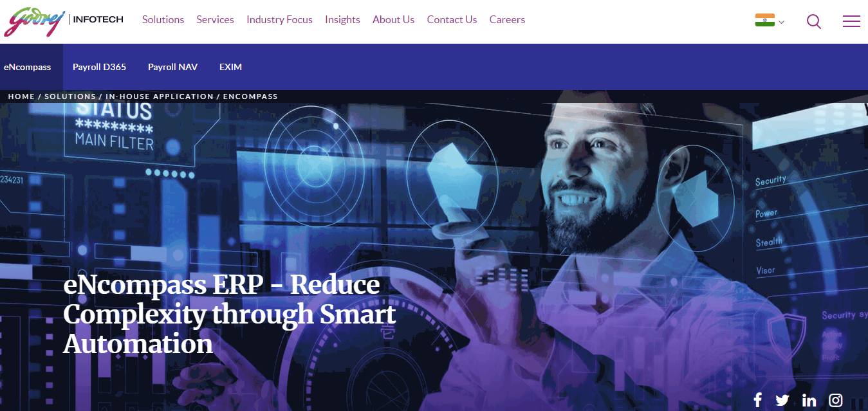Visit the Instagram social icon
The height and width of the screenshot is (411, 868).
[x=836, y=400]
